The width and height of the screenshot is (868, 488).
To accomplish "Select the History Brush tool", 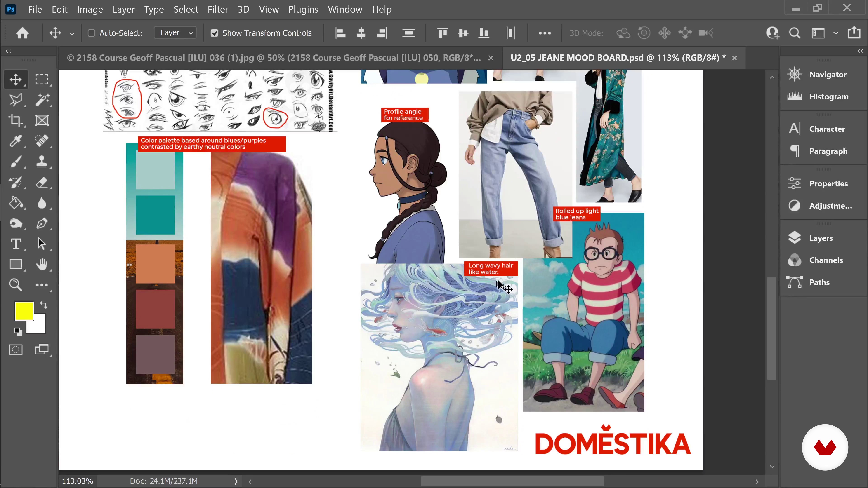I will tap(16, 183).
